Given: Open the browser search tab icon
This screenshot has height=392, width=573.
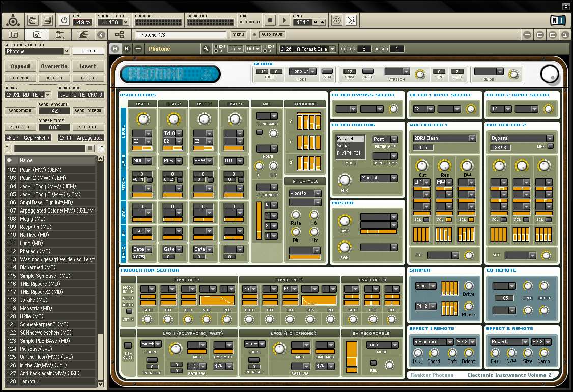Looking at the screenshot, I should pos(60,35).
